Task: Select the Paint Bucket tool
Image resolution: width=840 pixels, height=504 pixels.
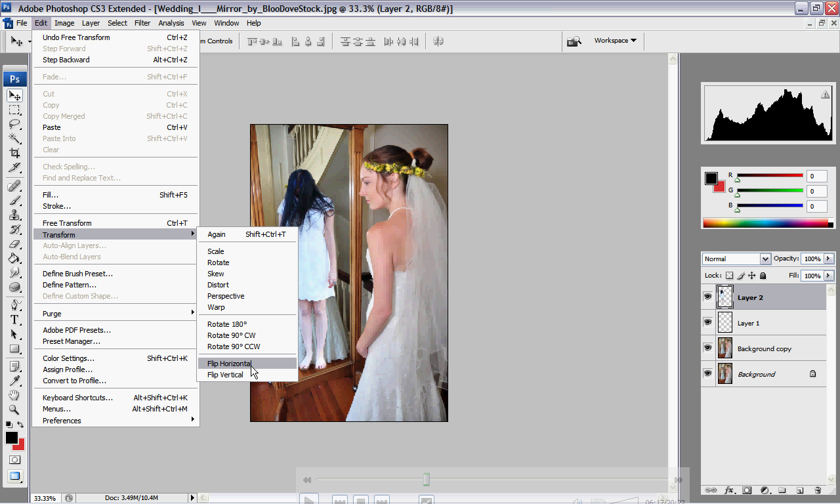Action: tap(14, 259)
